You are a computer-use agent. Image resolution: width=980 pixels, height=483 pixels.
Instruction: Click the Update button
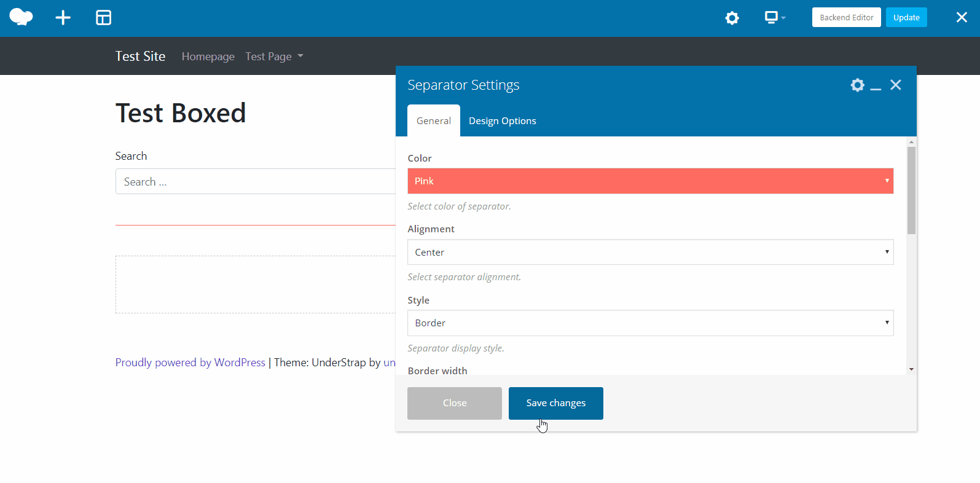tap(906, 17)
